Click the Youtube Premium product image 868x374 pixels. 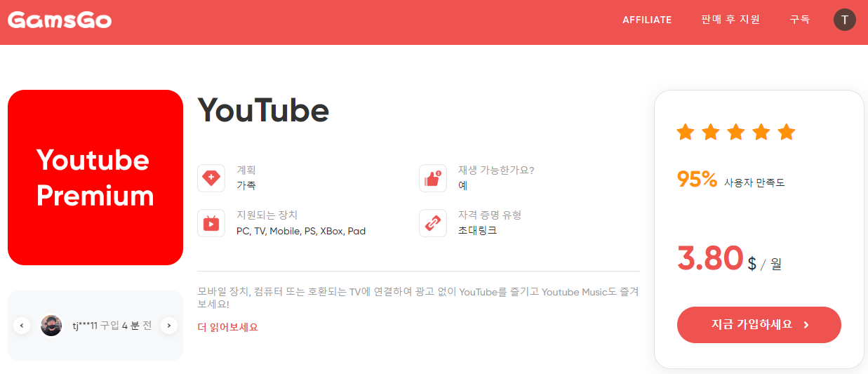pyautogui.click(x=95, y=178)
